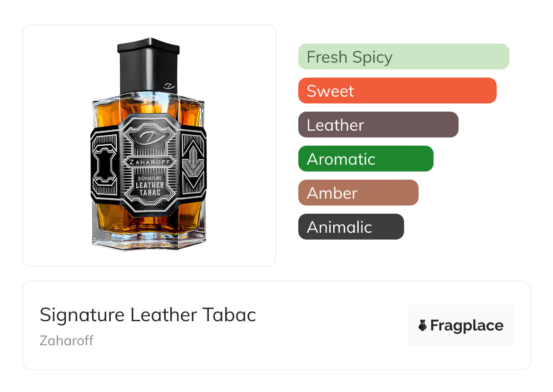Click the Zaharoff label on bottle
This screenshot has width=553, height=392.
pyautogui.click(x=148, y=161)
